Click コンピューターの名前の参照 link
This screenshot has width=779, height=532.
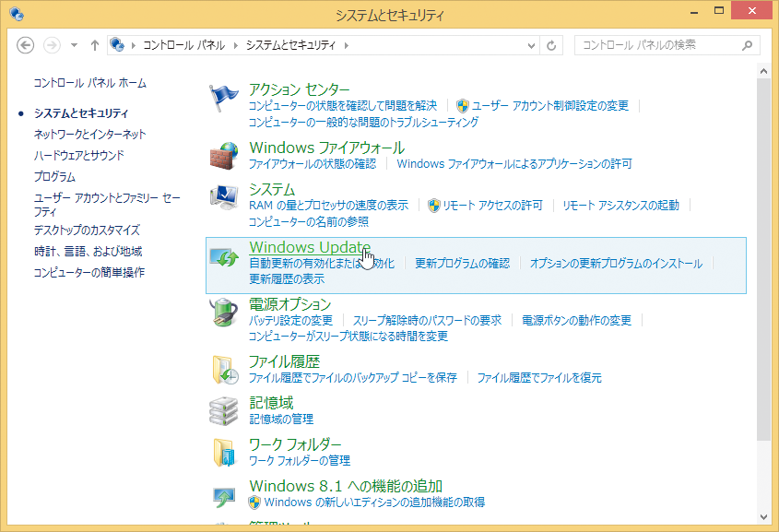[309, 221]
